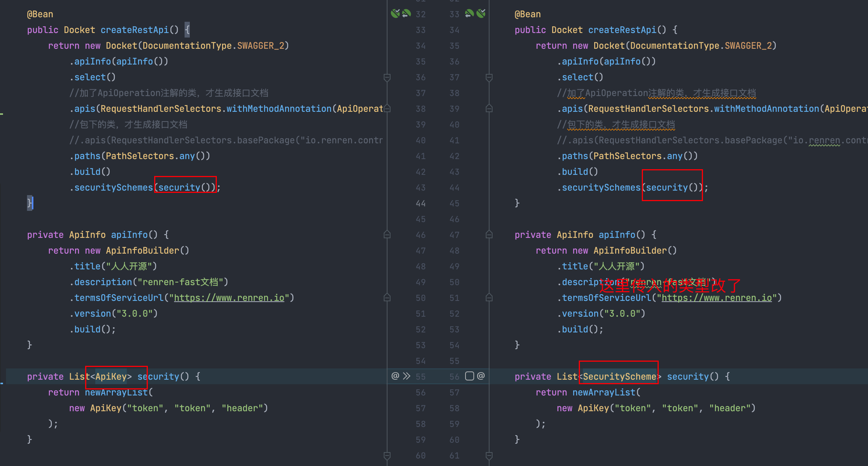Screen dimensions: 868x466
Task: Click right pane comment about ApiOperation注解的类
Action: coord(656,93)
